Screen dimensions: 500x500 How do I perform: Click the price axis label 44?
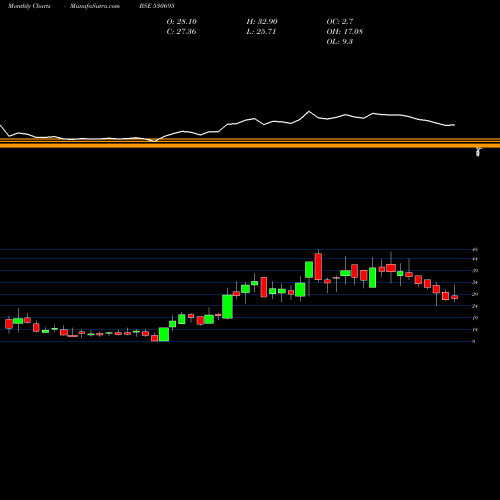point(475,259)
